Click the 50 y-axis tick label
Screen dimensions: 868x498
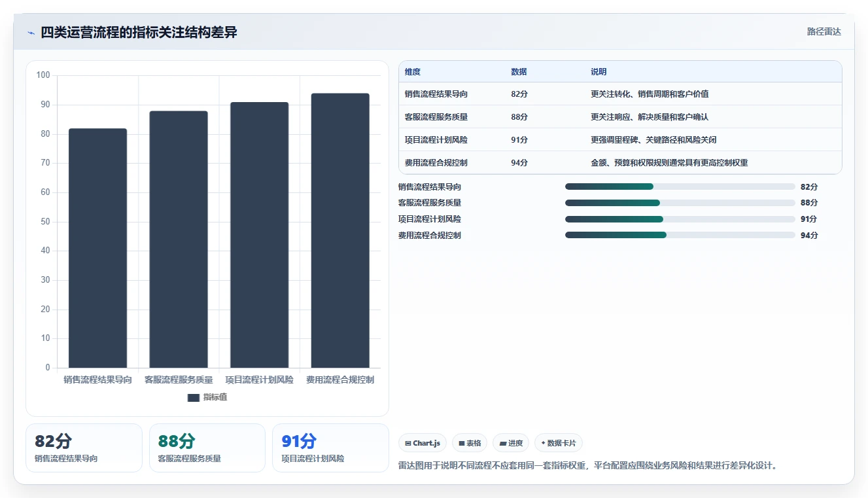[46, 222]
